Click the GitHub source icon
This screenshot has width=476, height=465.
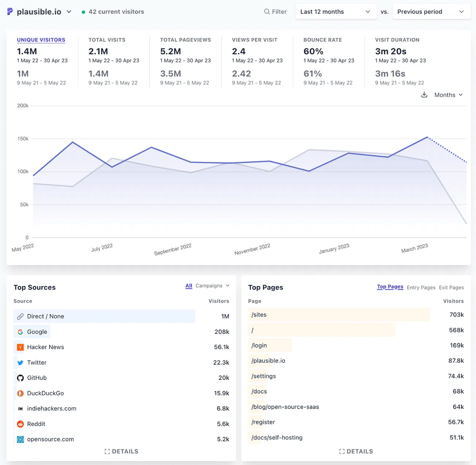(20, 378)
